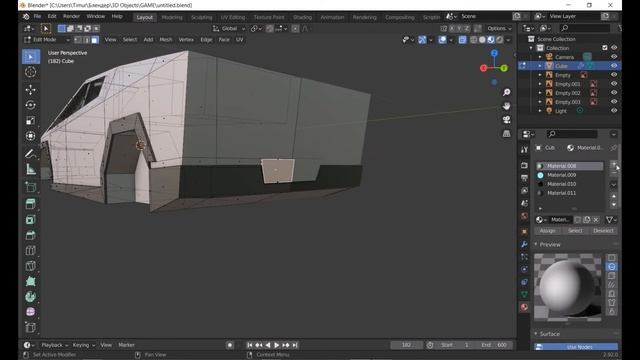Select the Move tool
Image resolution: width=640 pixels, height=360 pixels.
tap(31, 90)
